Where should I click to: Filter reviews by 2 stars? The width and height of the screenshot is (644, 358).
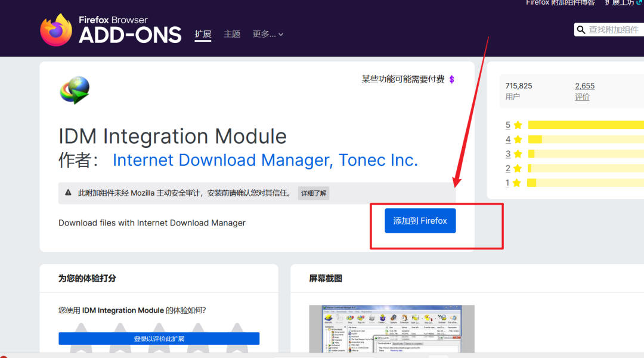513,168
